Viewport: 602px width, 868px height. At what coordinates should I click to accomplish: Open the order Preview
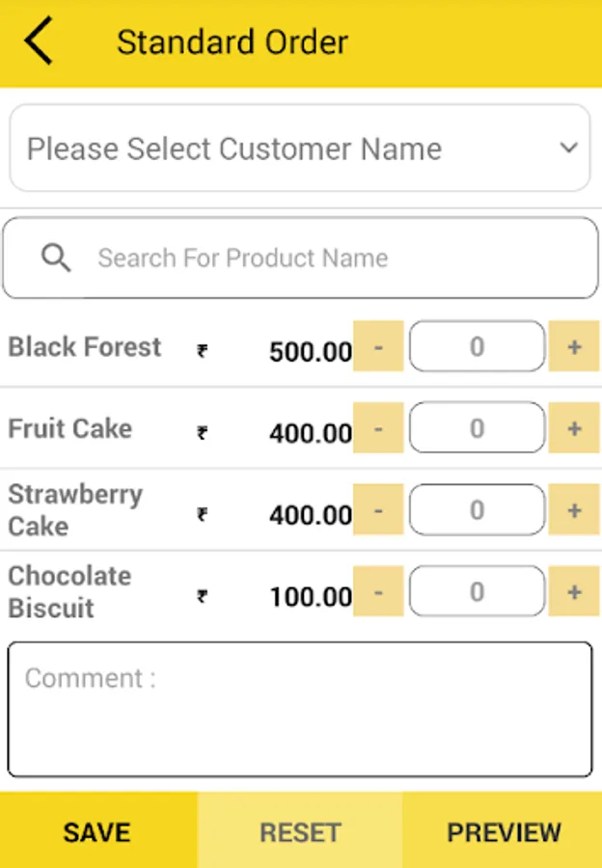[503, 830]
